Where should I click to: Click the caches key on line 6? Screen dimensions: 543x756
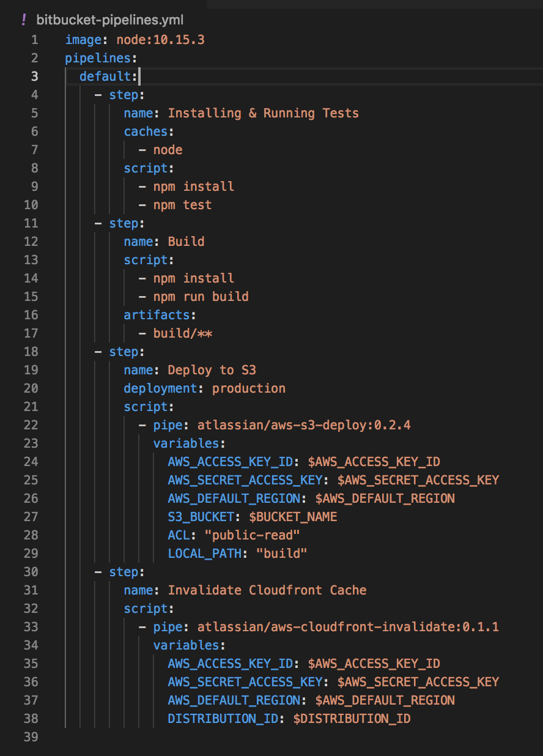146,132
